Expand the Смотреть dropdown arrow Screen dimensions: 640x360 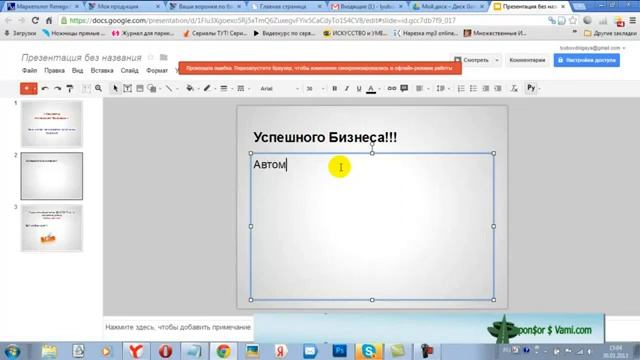pyautogui.click(x=497, y=60)
